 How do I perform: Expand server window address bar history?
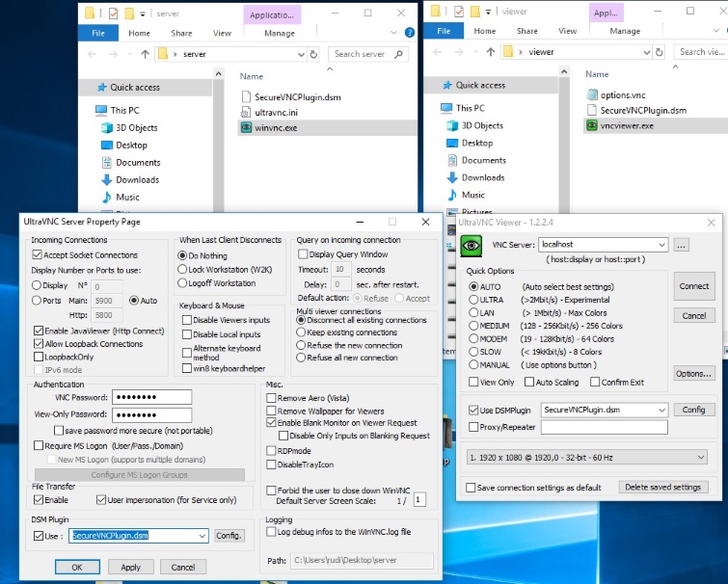pyautogui.click(x=301, y=54)
